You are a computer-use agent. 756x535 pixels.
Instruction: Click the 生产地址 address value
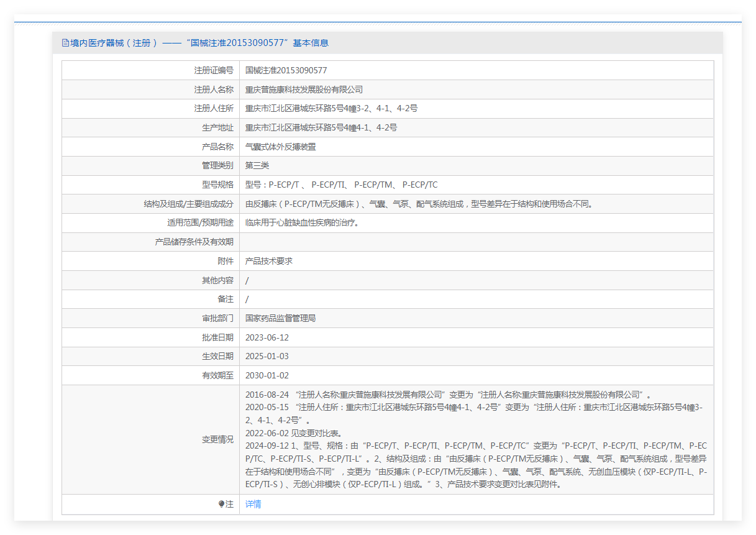321,128
